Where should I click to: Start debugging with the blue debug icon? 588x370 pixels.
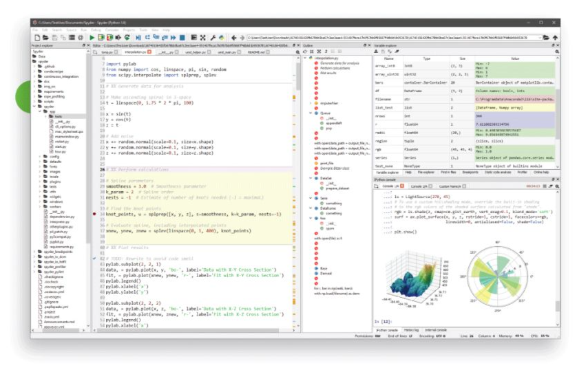point(138,38)
